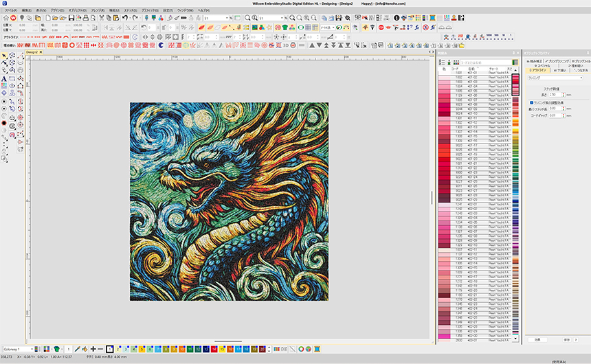591x364 pixels.
Task: Toggle the ランニング長の調整効果 checkbox
Action: (531, 102)
